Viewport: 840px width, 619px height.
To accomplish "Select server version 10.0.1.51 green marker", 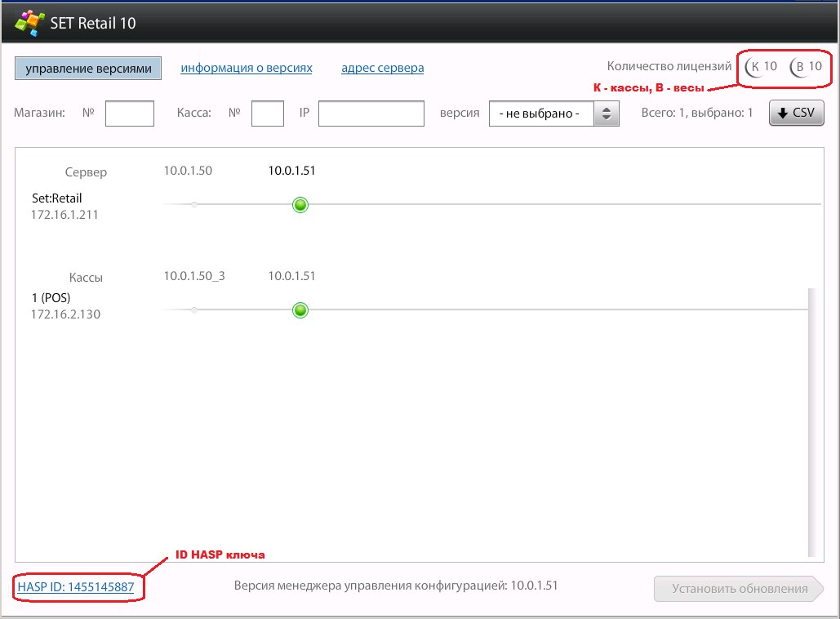I will [x=300, y=205].
